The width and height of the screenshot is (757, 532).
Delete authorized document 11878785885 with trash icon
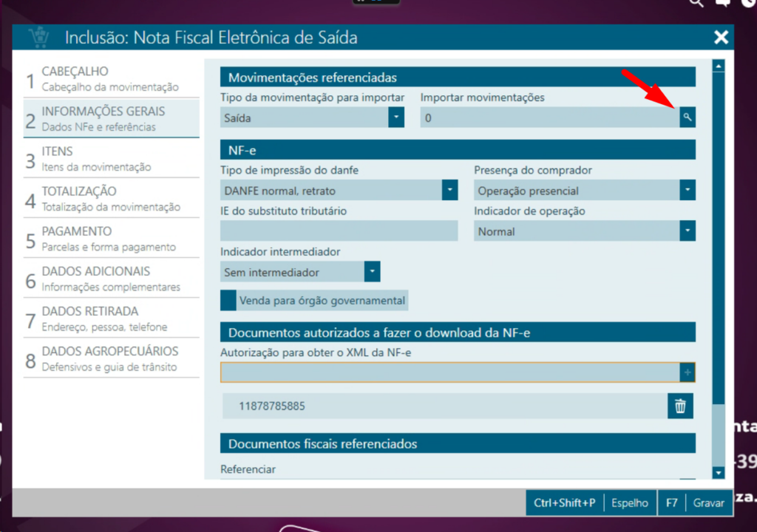click(680, 406)
